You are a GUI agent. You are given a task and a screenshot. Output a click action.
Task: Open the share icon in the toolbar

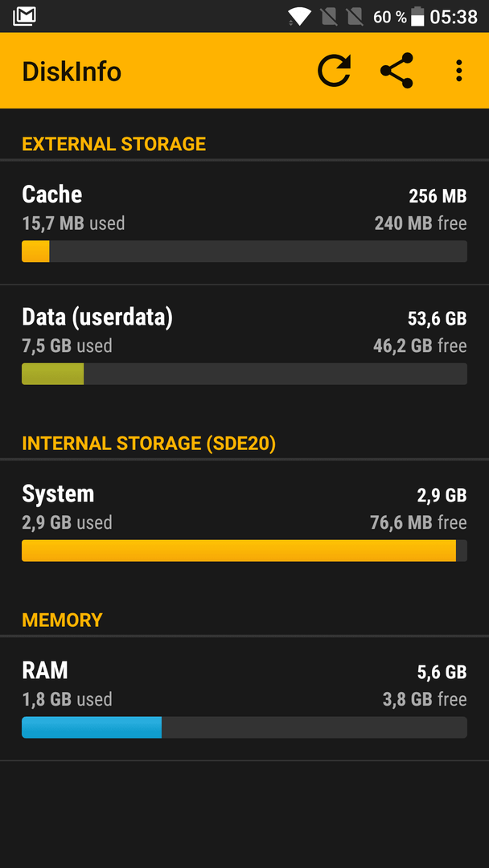point(397,70)
